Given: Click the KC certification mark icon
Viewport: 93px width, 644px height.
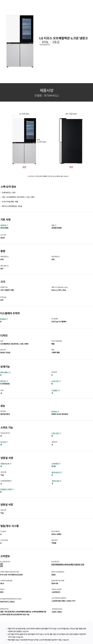Looking at the screenshot, I should [2, 565].
